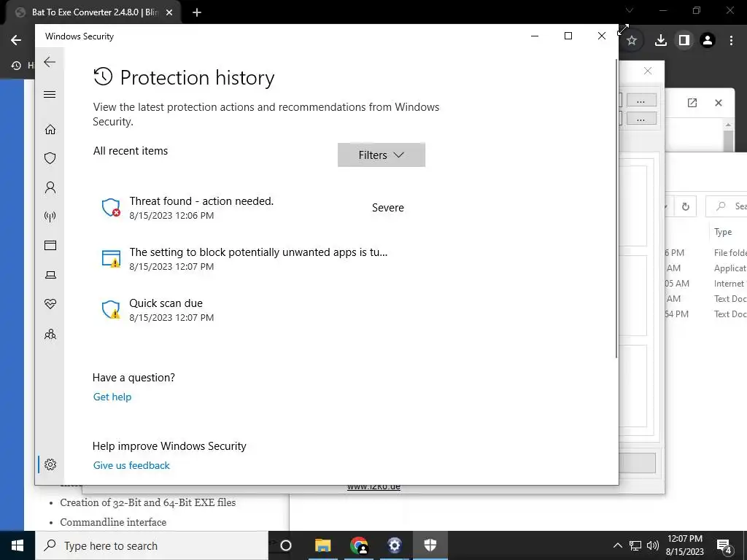Click the first '...' browse button behind
747x560 pixels.
[641, 100]
